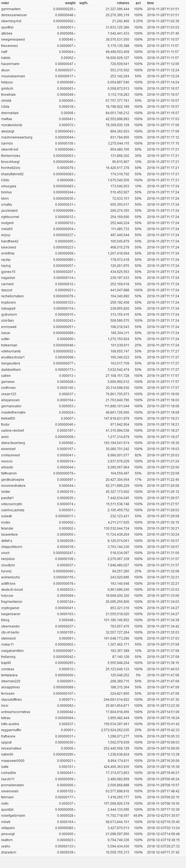Click the small icon beside gammastern's weight
The width and height of the screenshot is (186, 868).
click(74, 9)
